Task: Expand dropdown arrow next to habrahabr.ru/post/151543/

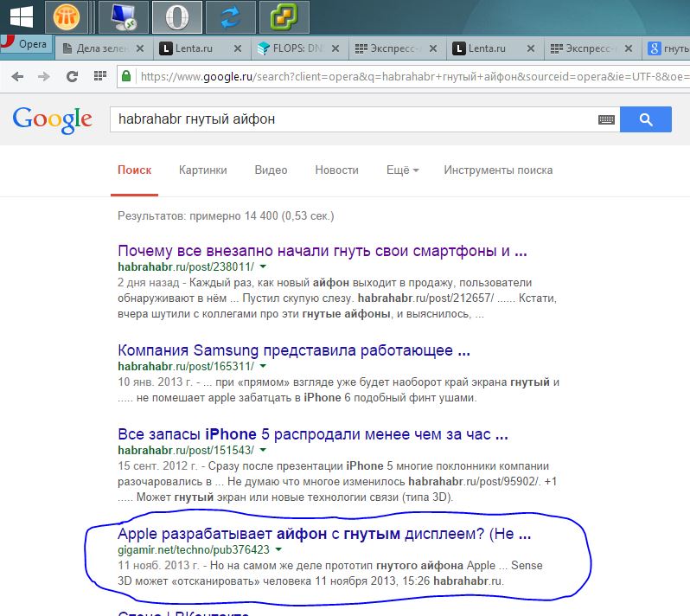Action: (x=263, y=450)
